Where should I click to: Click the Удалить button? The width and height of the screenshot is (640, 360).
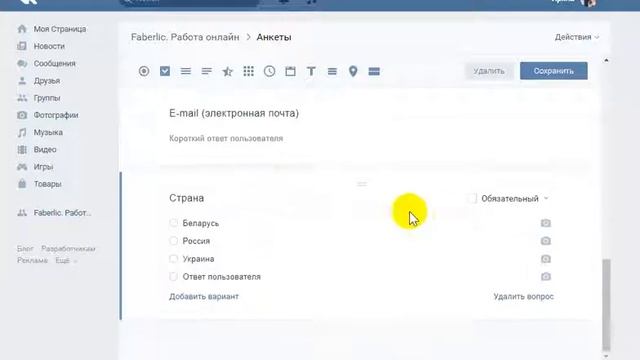click(x=489, y=71)
